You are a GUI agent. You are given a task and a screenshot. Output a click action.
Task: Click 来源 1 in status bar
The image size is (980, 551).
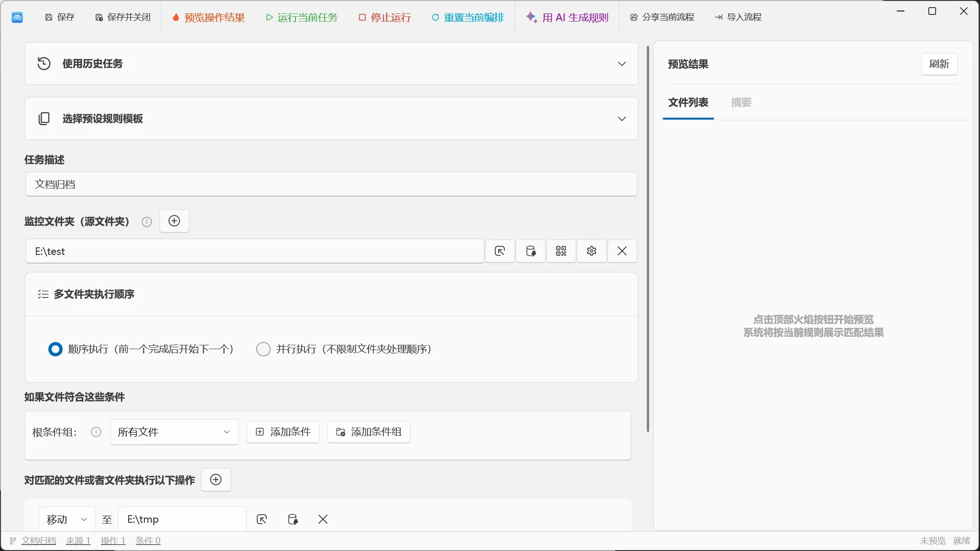point(78,540)
